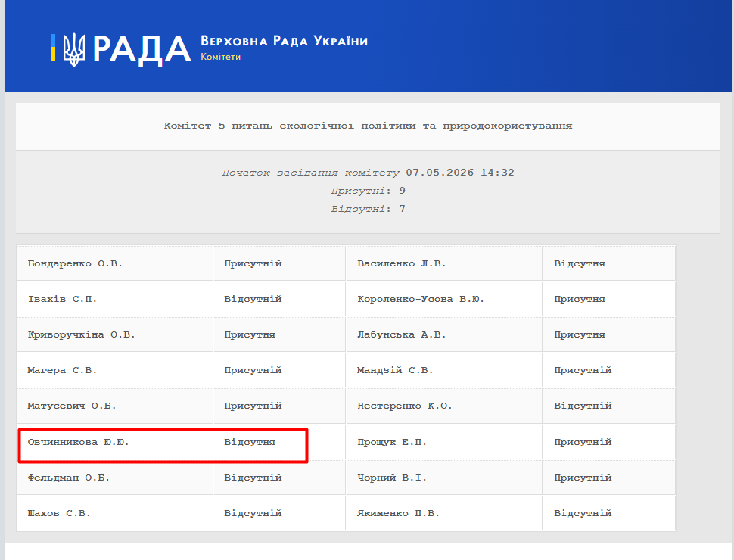Select the name Шахов С.В.
The height and width of the screenshot is (560, 734).
pos(59,513)
